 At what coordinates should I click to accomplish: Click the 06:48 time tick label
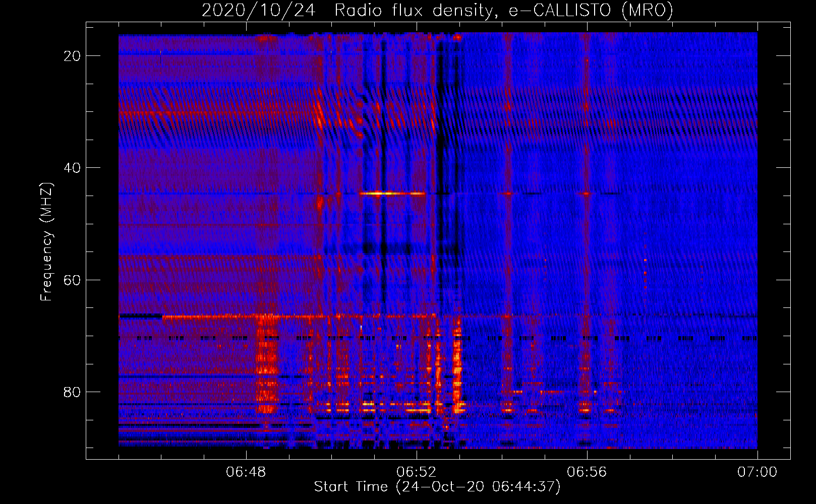[x=246, y=472]
